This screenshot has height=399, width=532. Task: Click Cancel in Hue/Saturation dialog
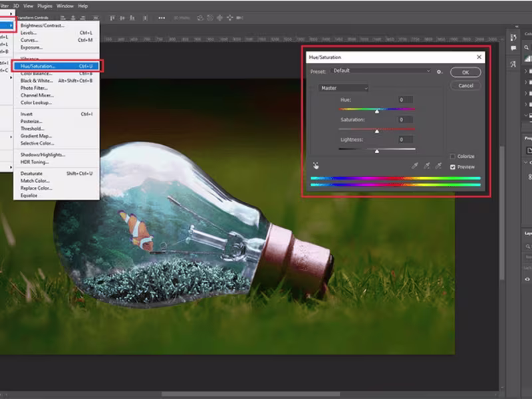tap(465, 86)
